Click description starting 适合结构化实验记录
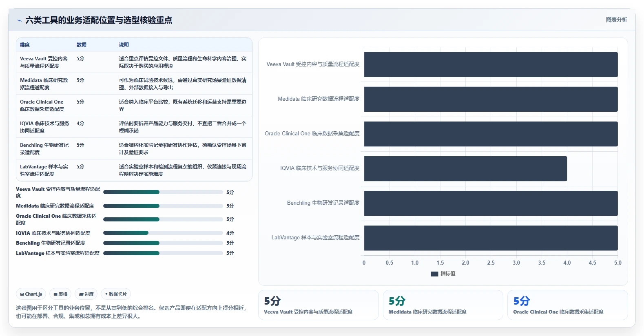Viewport: 644px width, 336px height. pyautogui.click(x=183, y=148)
